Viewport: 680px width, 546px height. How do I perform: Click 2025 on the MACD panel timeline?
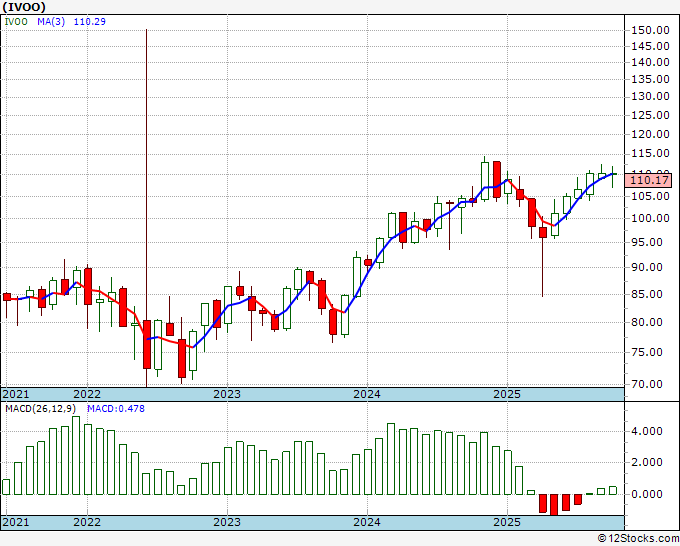507,522
